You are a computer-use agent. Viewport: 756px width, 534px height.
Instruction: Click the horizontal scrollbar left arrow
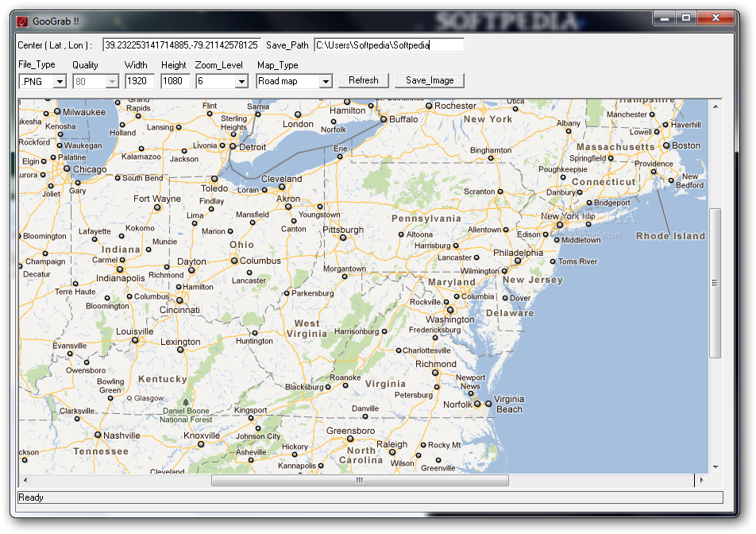pos(25,480)
